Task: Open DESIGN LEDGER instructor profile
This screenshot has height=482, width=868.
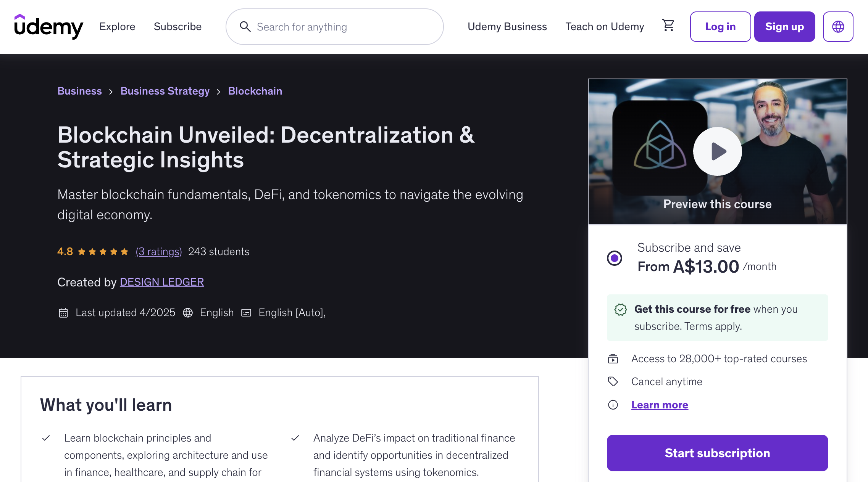Action: (x=162, y=282)
